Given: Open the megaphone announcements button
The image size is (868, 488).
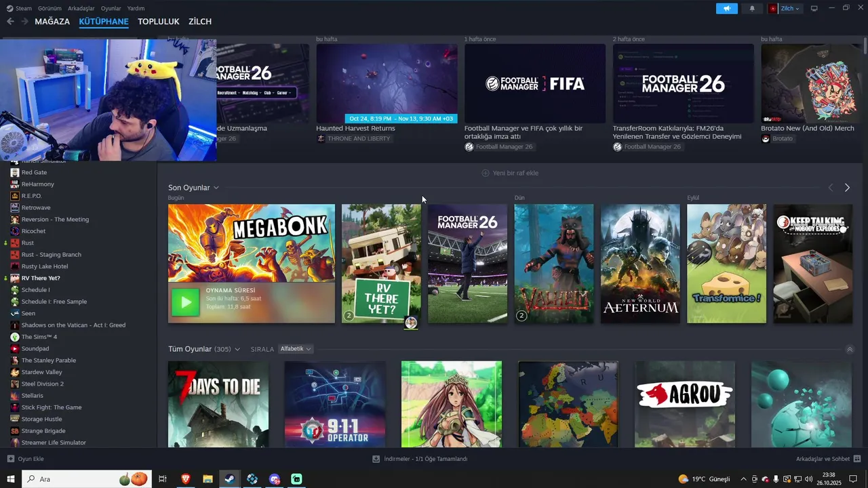Looking at the screenshot, I should click(727, 8).
